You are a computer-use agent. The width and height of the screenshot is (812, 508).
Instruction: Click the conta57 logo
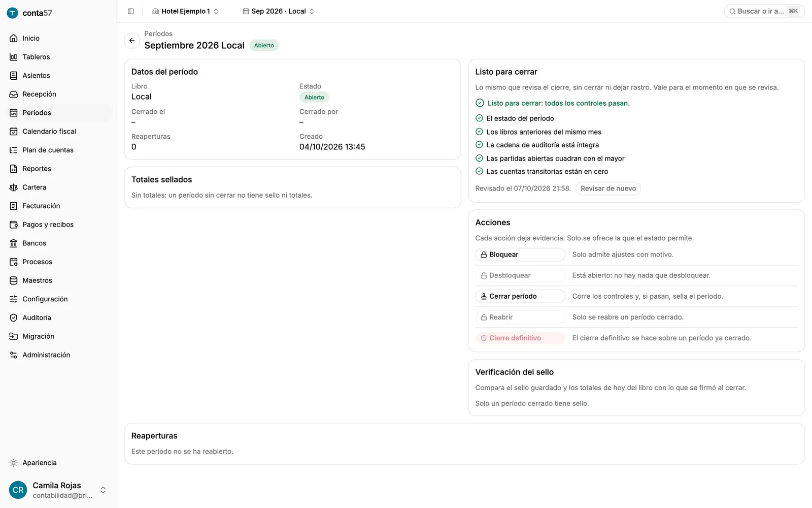click(29, 13)
